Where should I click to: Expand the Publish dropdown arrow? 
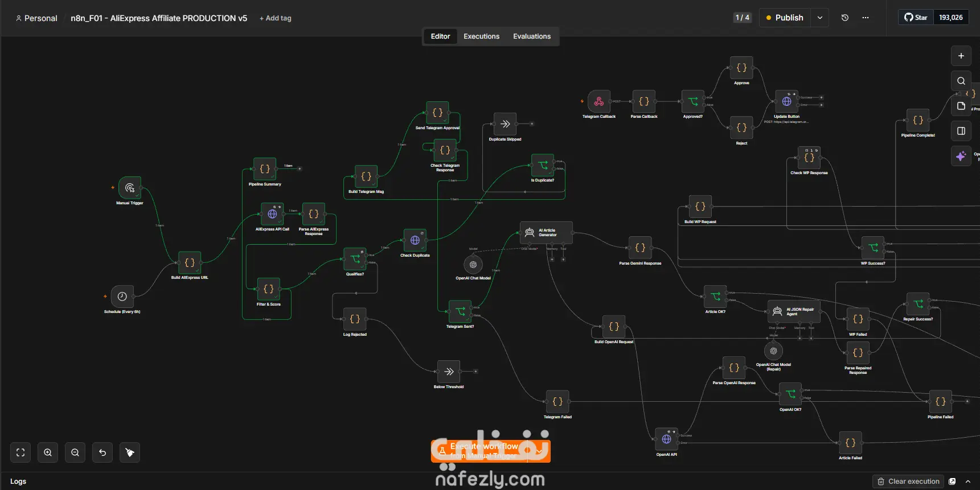pyautogui.click(x=820, y=18)
